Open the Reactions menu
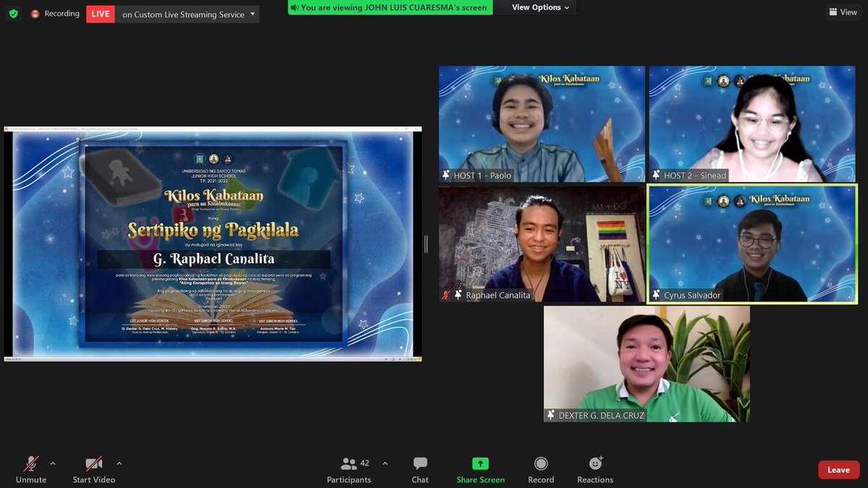 click(x=595, y=470)
